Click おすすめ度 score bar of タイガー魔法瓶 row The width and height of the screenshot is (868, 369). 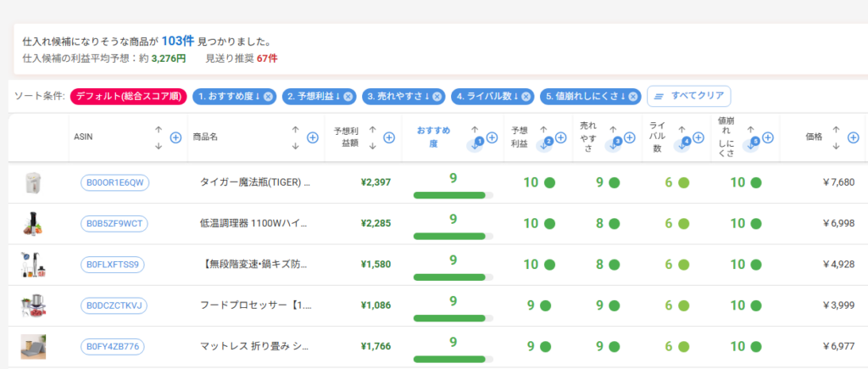453,195
